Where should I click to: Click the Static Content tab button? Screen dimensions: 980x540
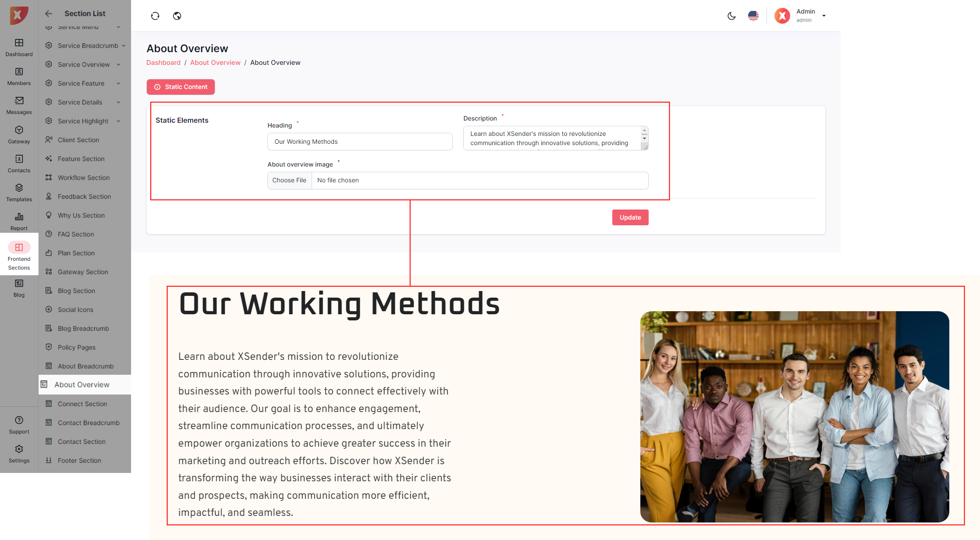181,87
